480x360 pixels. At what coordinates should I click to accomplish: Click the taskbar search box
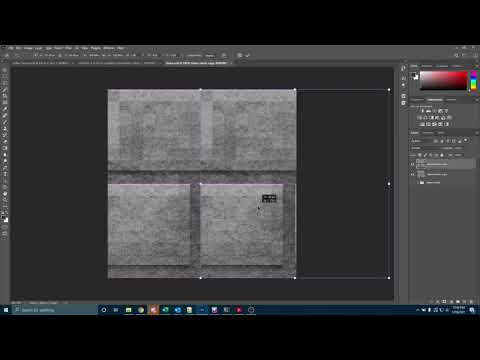pyautogui.click(x=55, y=310)
